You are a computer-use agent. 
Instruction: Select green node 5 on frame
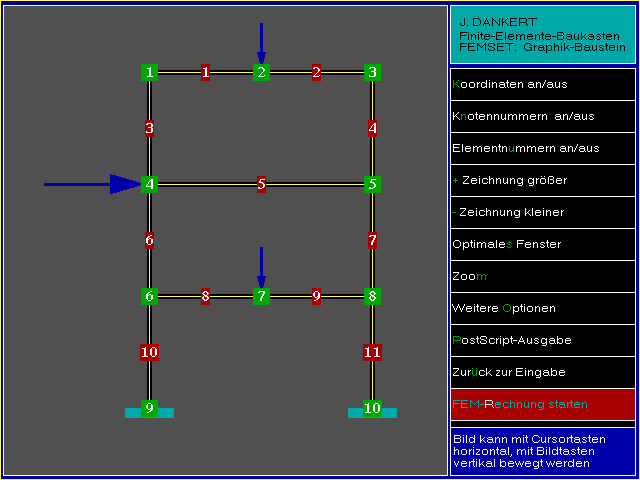(372, 184)
